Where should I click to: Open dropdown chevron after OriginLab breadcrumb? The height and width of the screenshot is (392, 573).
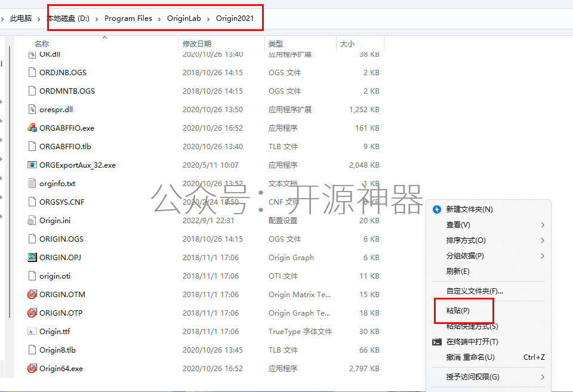coord(208,18)
